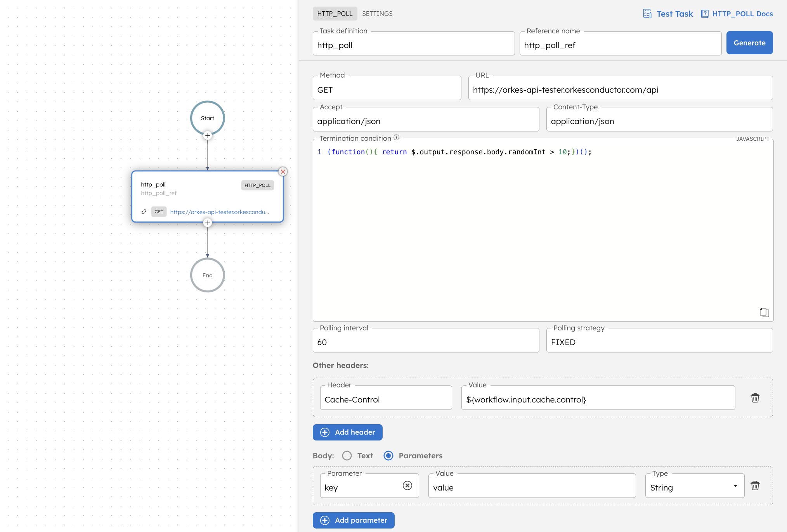Screen dimensions: 787x532
Task: Switch to the HTTP_POLL tab
Action: click(335, 14)
